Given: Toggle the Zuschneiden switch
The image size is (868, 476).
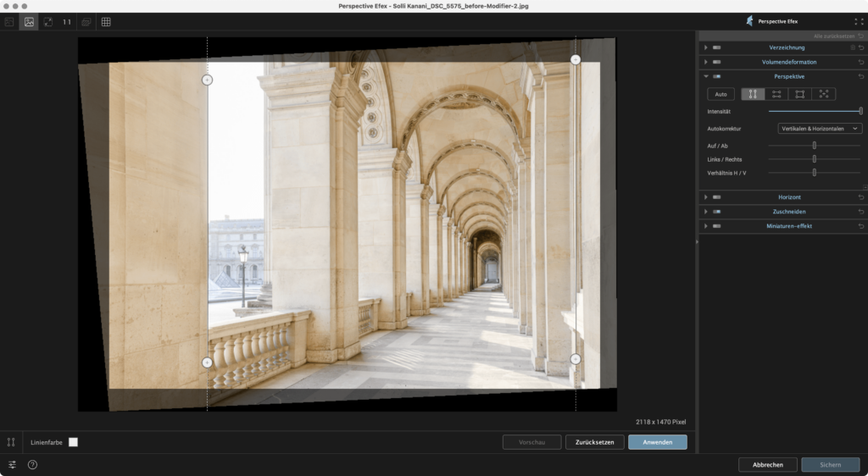Looking at the screenshot, I should coord(717,211).
